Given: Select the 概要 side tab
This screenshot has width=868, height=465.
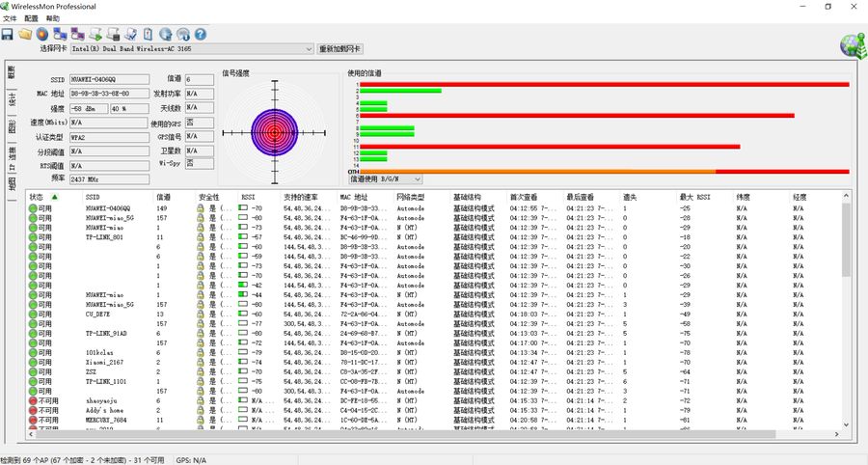Looking at the screenshot, I should point(12,72).
